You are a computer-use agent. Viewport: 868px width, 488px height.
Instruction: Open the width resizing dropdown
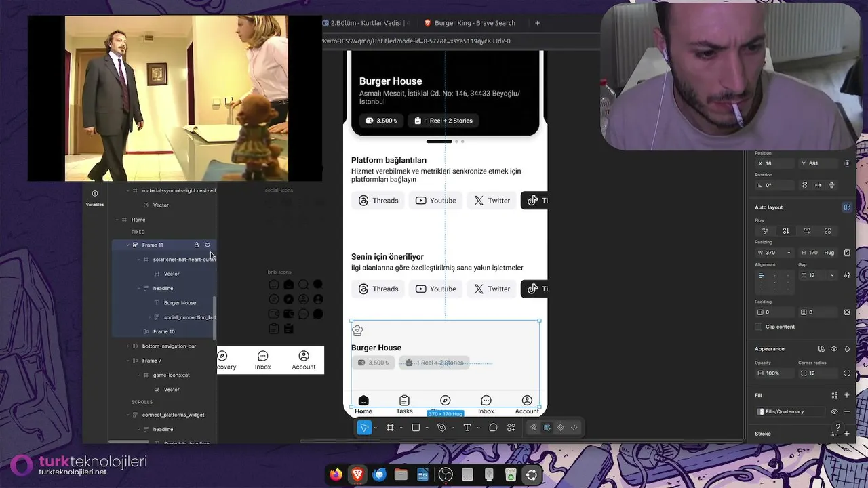788,253
